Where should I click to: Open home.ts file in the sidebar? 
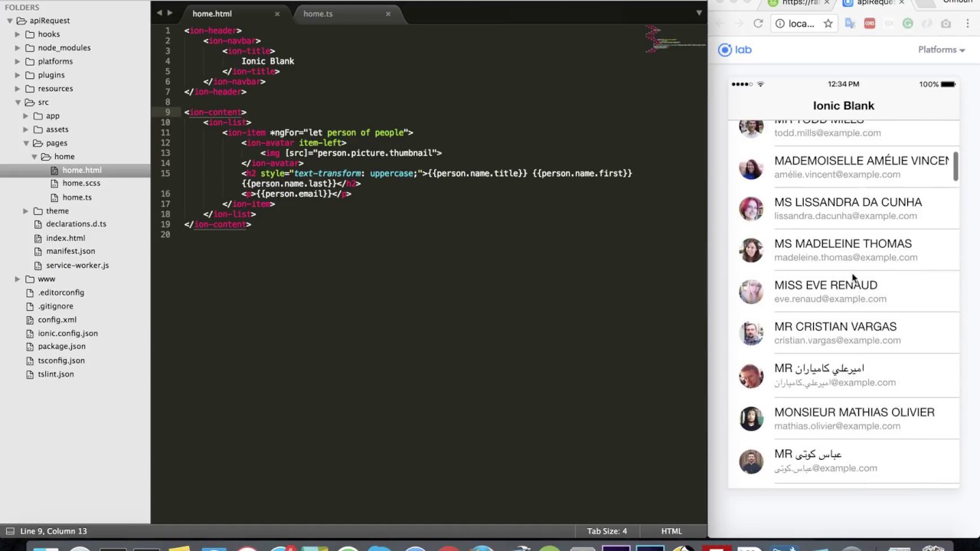point(75,197)
